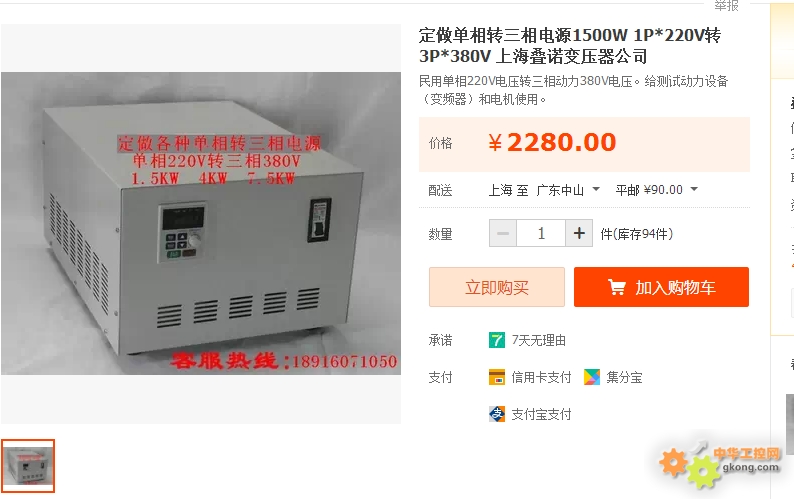Click the 加入购物车 button
This screenshot has height=499, width=794.
[661, 287]
